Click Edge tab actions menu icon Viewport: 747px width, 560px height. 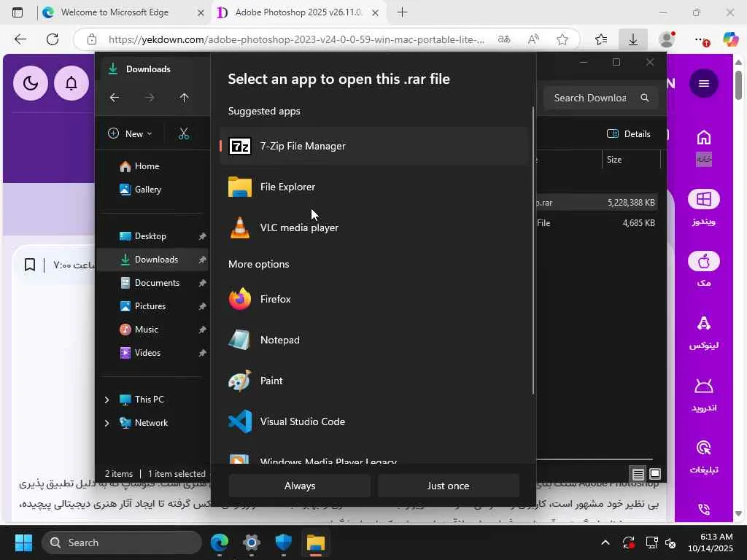click(x=18, y=12)
